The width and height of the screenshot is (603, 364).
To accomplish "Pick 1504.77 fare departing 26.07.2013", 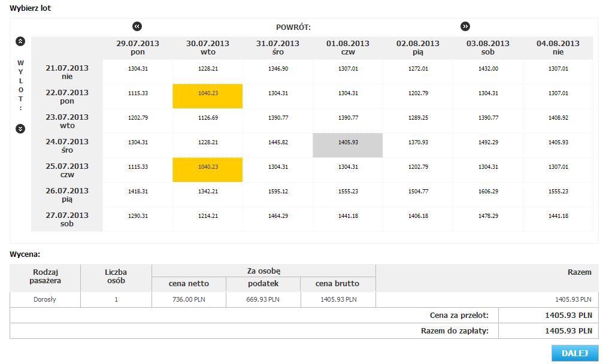I will click(418, 195).
